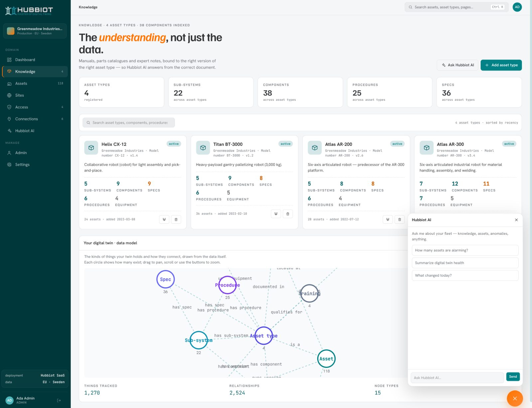Open Settings in the sidebar
532x408 pixels.
click(35, 165)
